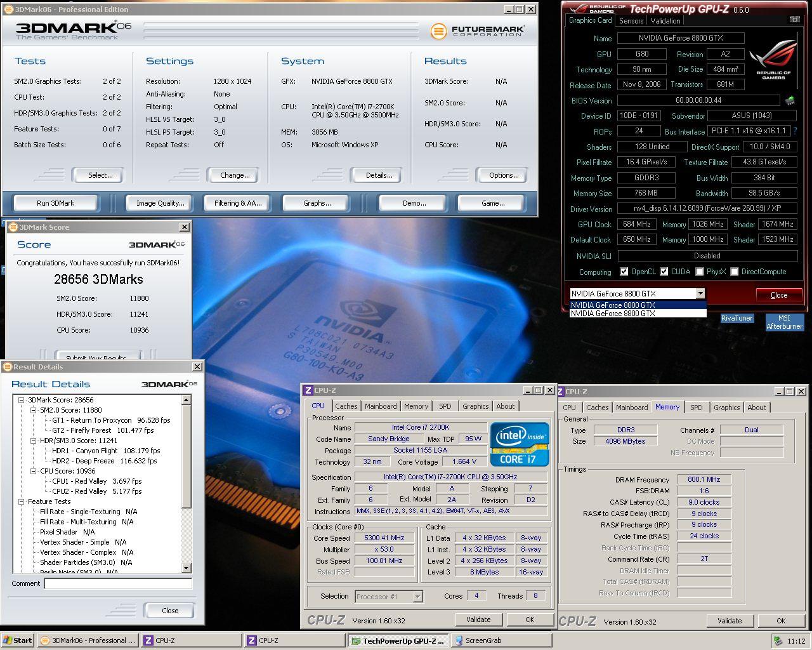The image size is (812, 650).
Task: Open the Processor #1 selection dropdown in CPU-Z
Action: click(417, 596)
